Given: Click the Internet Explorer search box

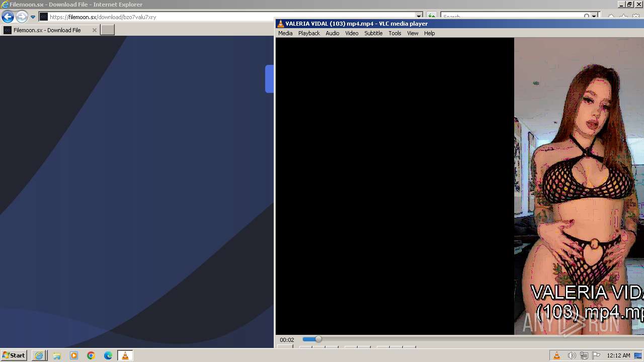Looking at the screenshot, I should coord(512,17).
